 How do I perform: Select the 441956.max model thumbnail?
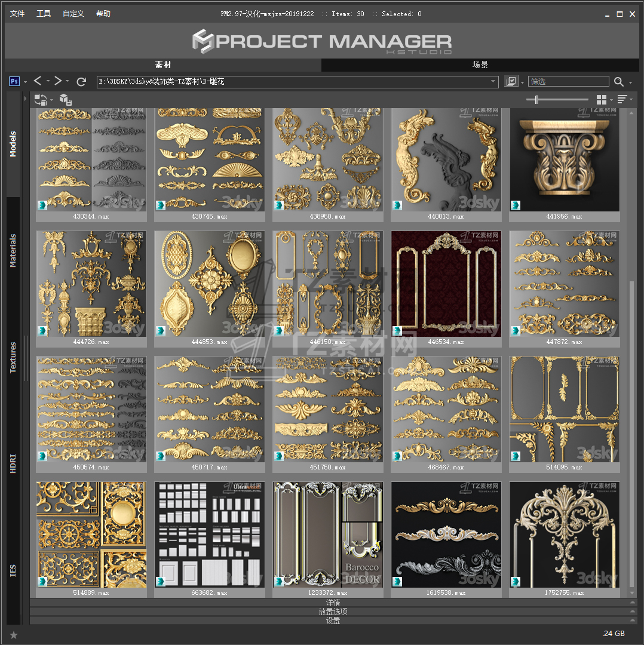click(x=565, y=160)
